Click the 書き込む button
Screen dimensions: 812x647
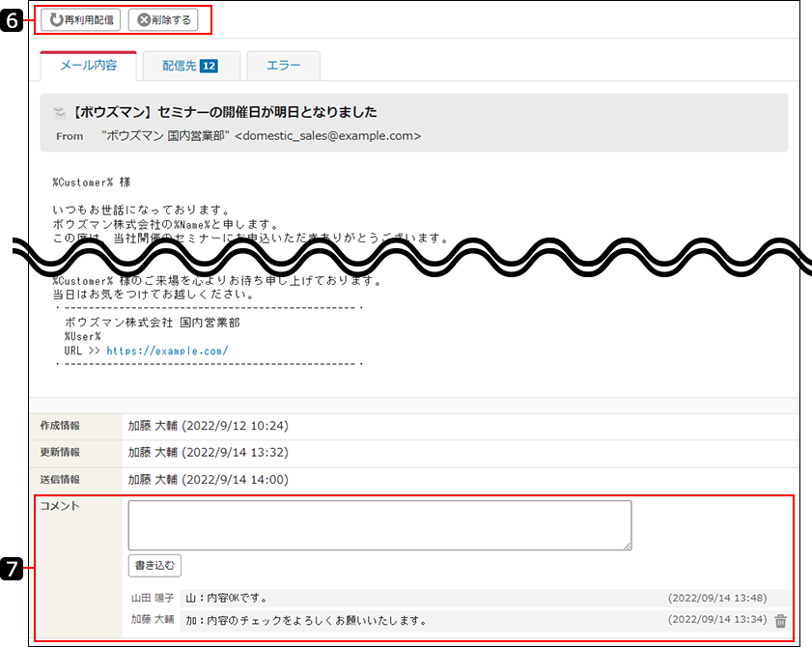[154, 566]
